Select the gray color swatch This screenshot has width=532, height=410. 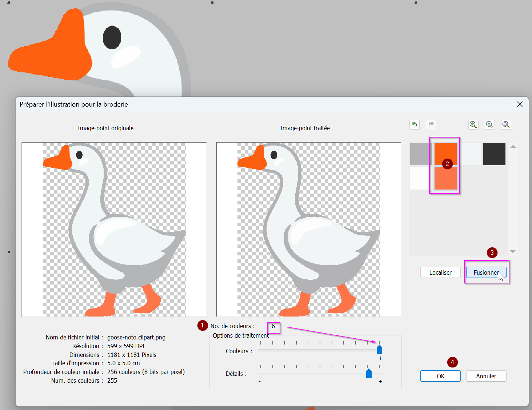[x=421, y=154]
